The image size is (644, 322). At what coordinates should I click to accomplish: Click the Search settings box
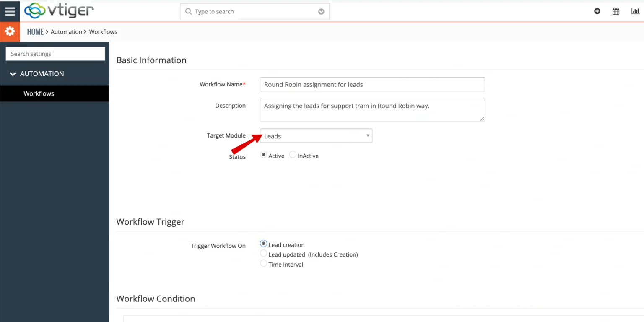point(55,54)
